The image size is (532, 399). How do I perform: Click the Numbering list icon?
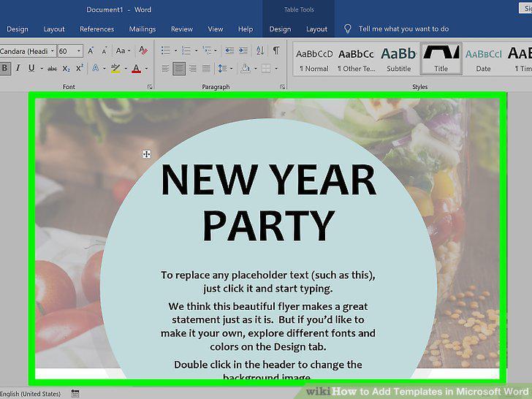click(x=186, y=51)
